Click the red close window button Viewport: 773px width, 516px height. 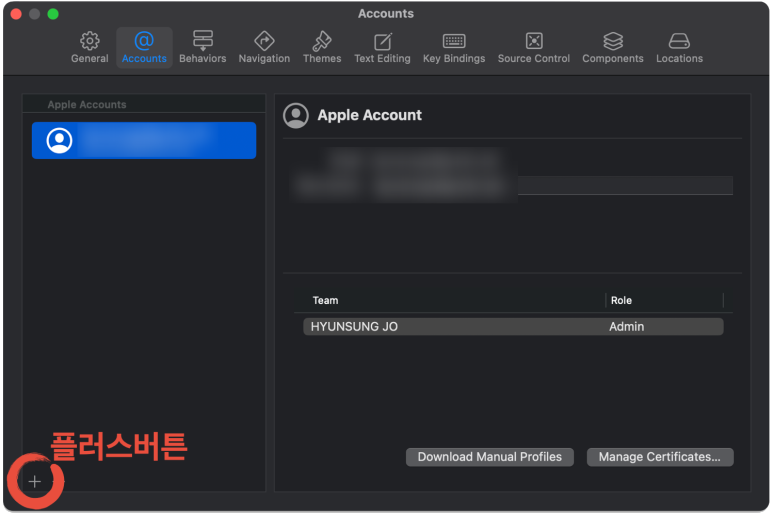point(16,14)
